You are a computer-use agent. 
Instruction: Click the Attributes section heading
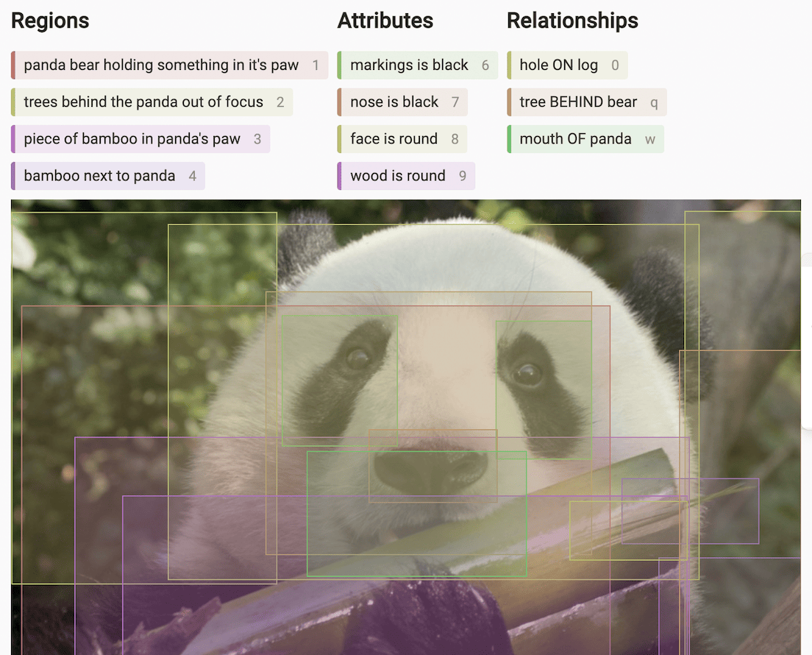pyautogui.click(x=385, y=21)
